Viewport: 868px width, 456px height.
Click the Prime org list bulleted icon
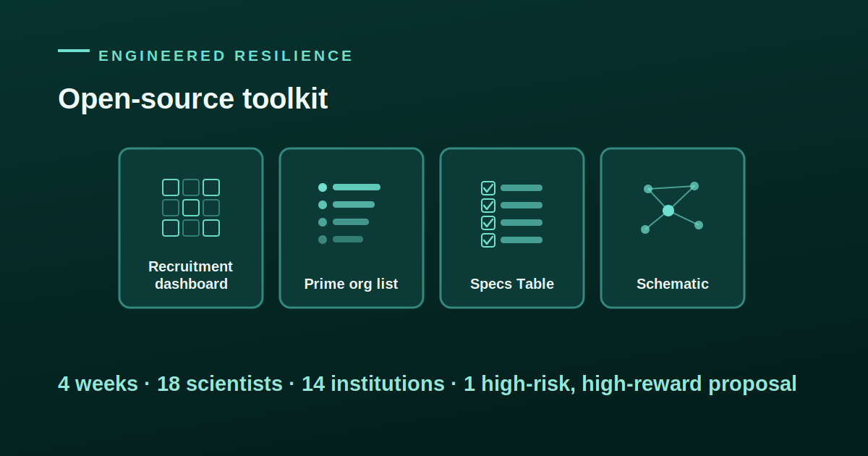click(x=349, y=214)
